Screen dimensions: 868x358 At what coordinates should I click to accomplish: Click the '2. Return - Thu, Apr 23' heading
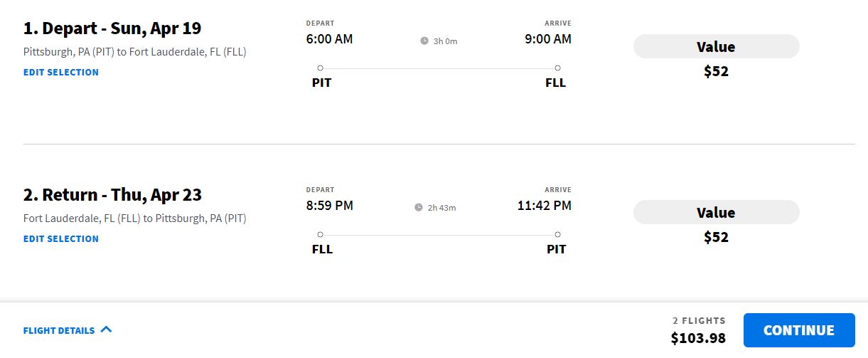coord(112,195)
